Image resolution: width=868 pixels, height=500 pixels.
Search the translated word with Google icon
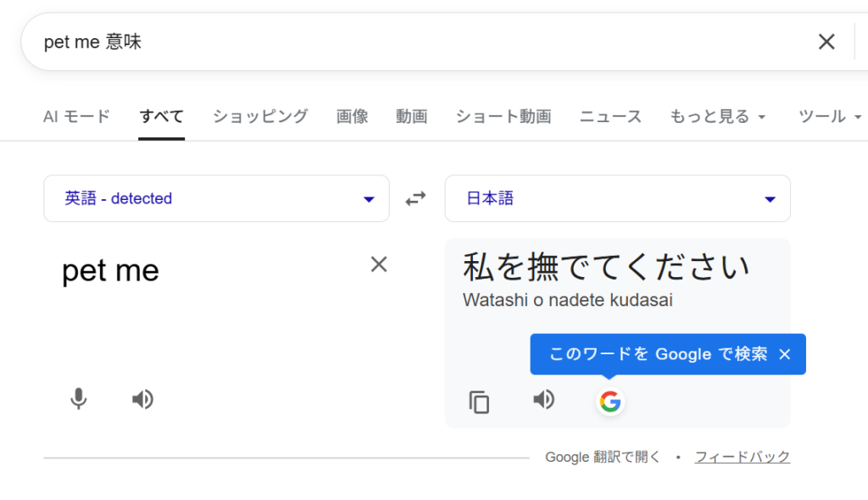(x=610, y=402)
